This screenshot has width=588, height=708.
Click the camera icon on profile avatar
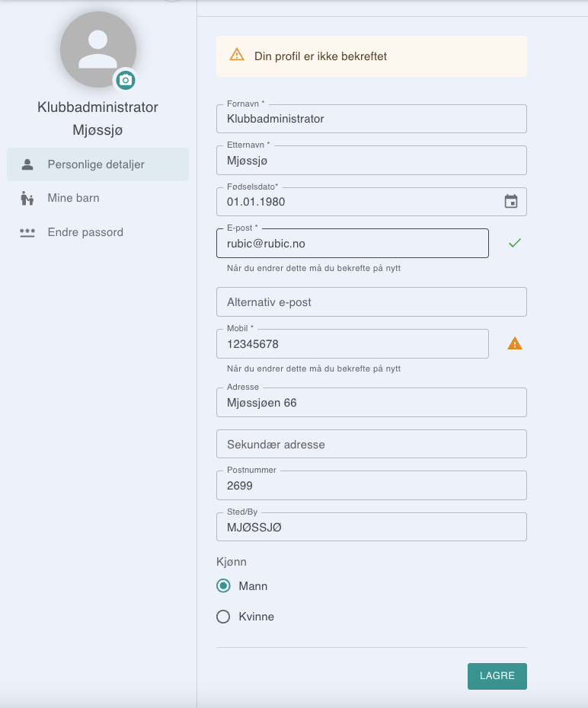pos(126,80)
